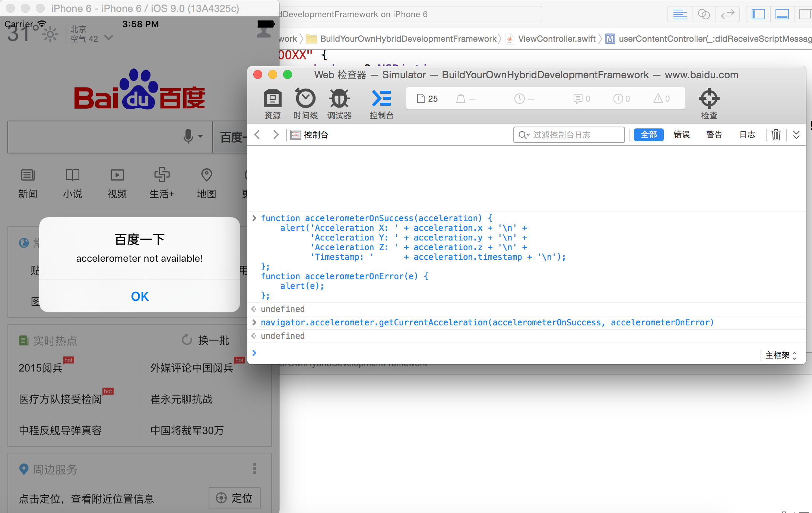Open the 调试器 (Debugger) panel
The image size is (812, 513).
339,104
